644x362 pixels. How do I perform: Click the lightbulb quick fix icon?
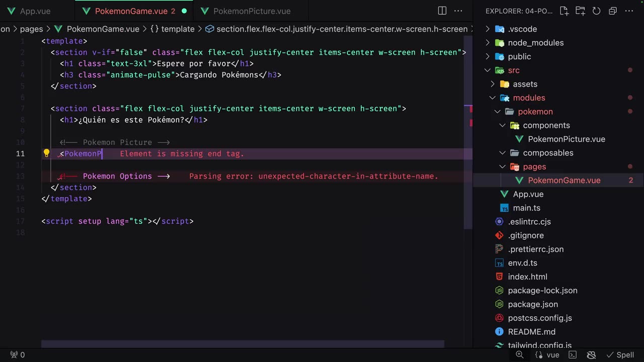46,153
